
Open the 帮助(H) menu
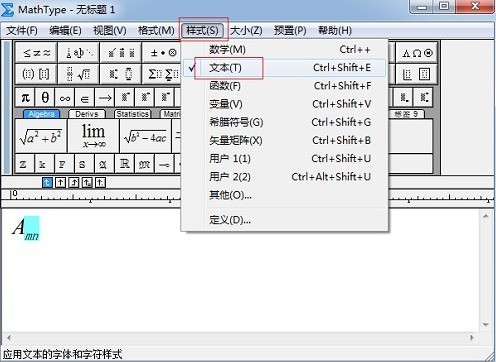pos(335,31)
